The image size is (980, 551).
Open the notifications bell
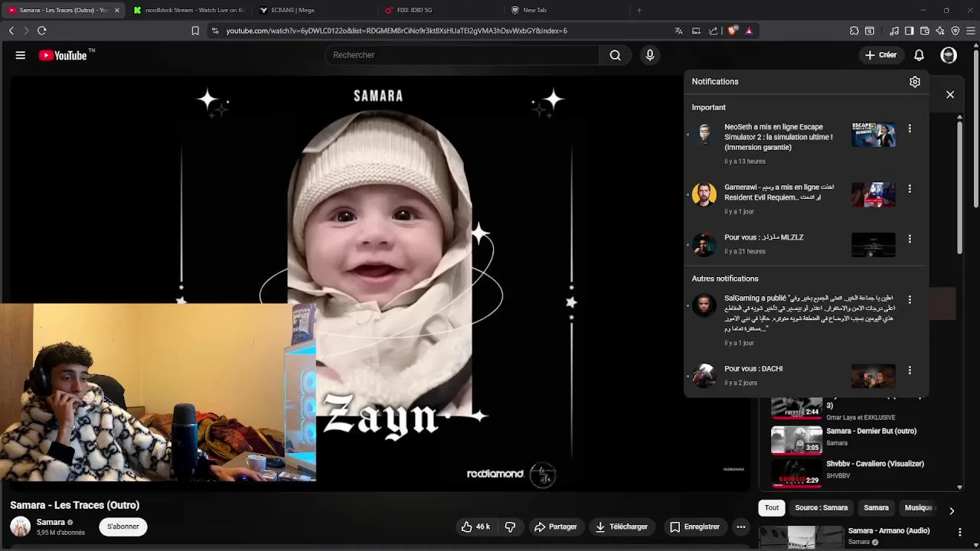919,55
